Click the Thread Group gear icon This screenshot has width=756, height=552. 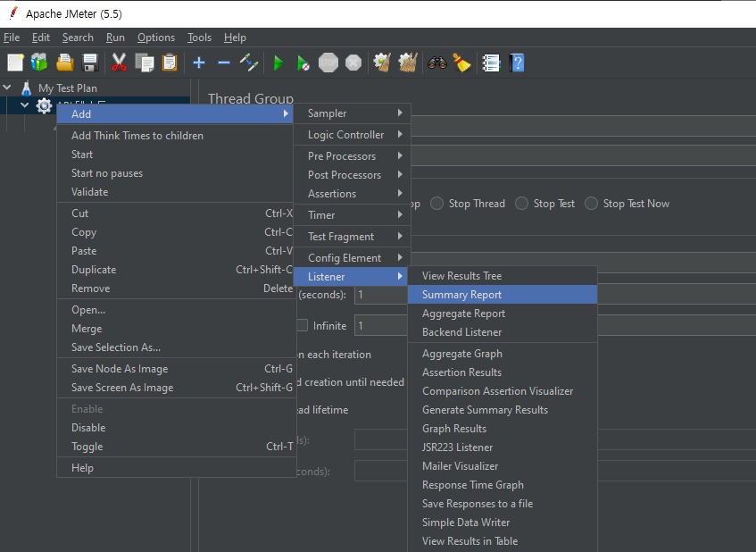(x=44, y=105)
